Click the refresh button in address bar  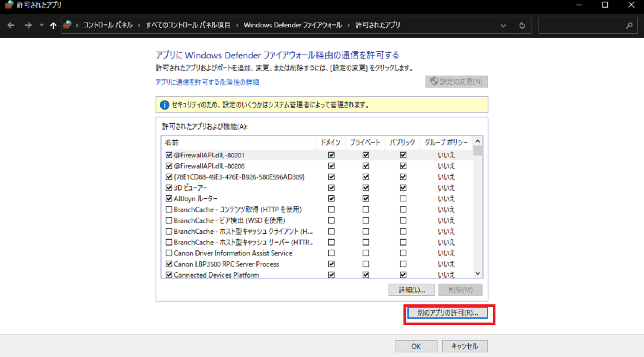[522, 25]
